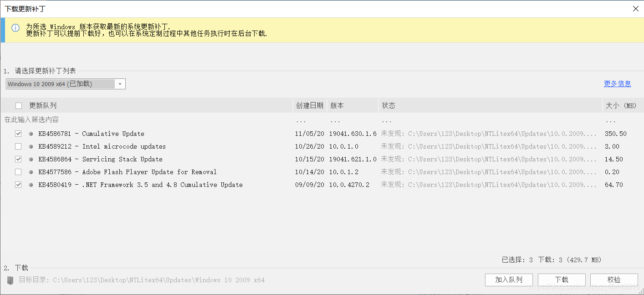Viewport: 644px width, 295px height.
Task: Click the info icon in yellow banner
Action: (15, 28)
